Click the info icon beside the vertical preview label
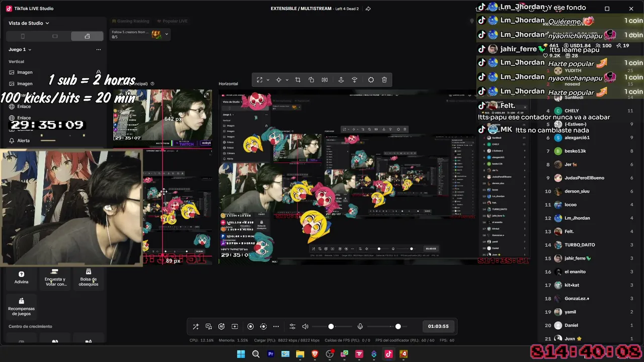The height and width of the screenshot is (362, 644). click(152, 84)
